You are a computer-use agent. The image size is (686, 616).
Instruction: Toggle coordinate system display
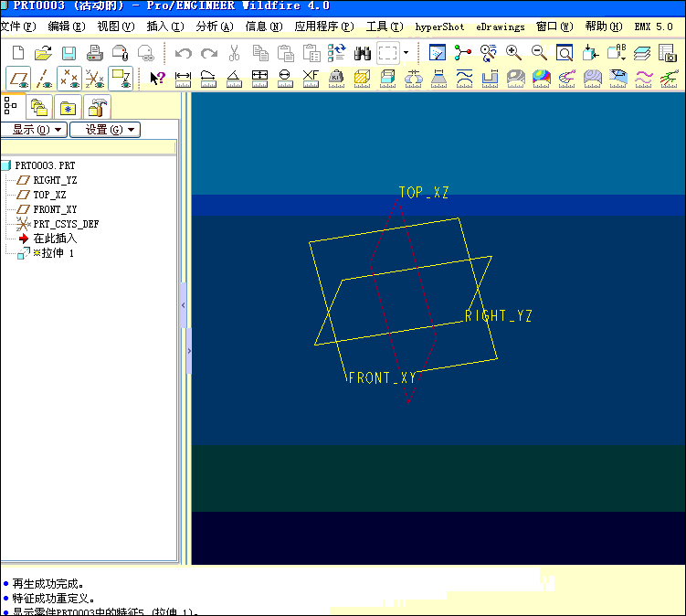click(94, 79)
